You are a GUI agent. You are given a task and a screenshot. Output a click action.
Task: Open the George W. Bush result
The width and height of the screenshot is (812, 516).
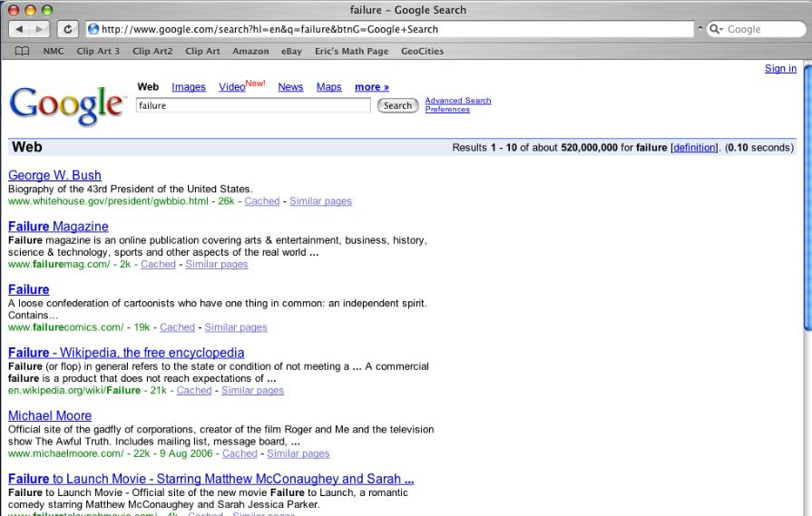point(54,175)
